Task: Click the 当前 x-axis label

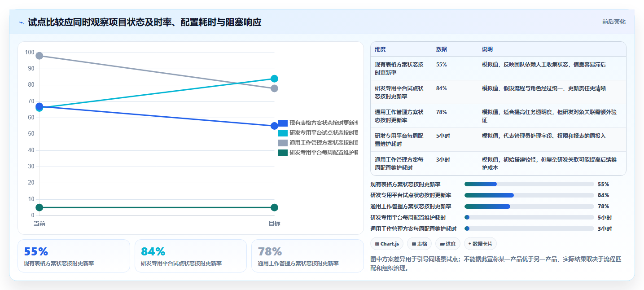Action: [x=39, y=224]
